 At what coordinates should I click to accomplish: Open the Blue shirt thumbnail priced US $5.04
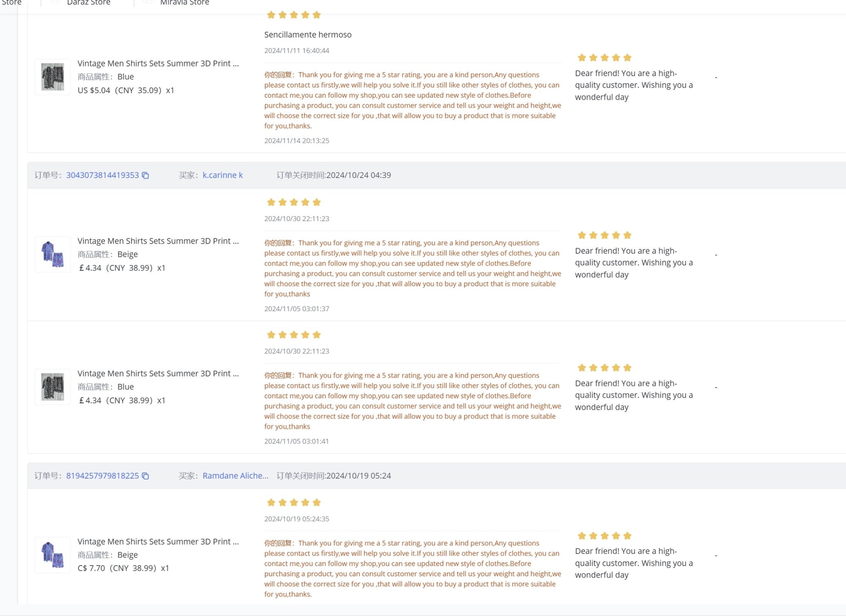point(53,77)
